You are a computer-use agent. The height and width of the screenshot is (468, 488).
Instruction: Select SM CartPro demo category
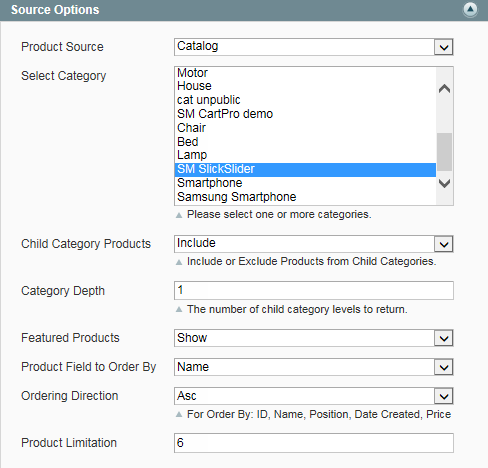[305, 114]
